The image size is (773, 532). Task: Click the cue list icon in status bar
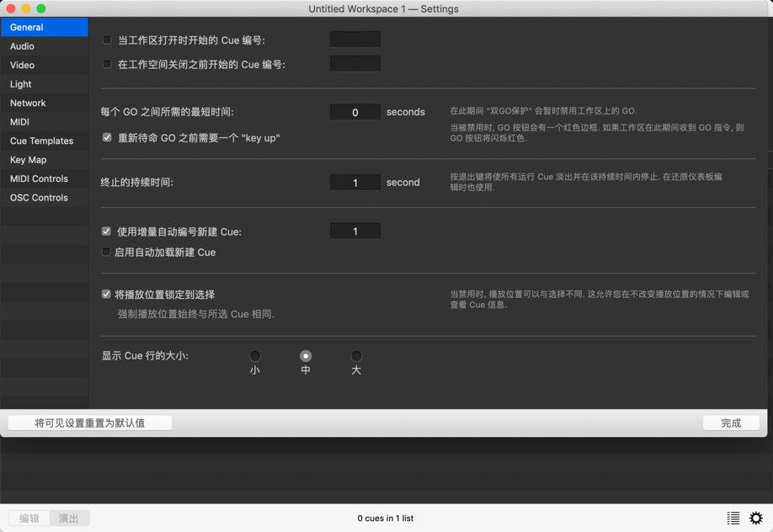[x=733, y=518]
